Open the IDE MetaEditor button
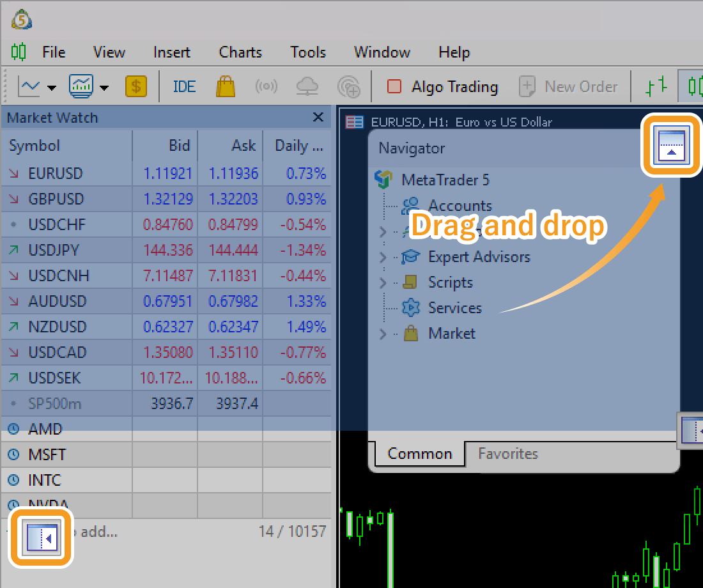This screenshot has width=703, height=588. (184, 86)
